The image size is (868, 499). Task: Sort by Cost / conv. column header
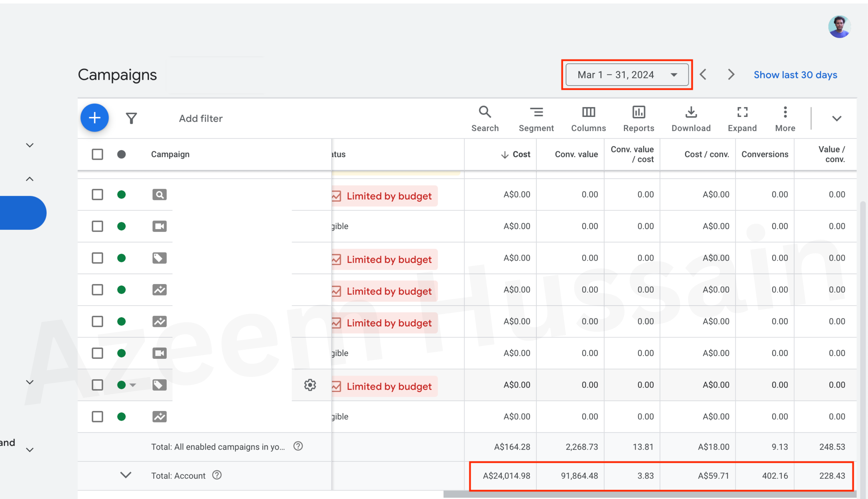(x=707, y=154)
